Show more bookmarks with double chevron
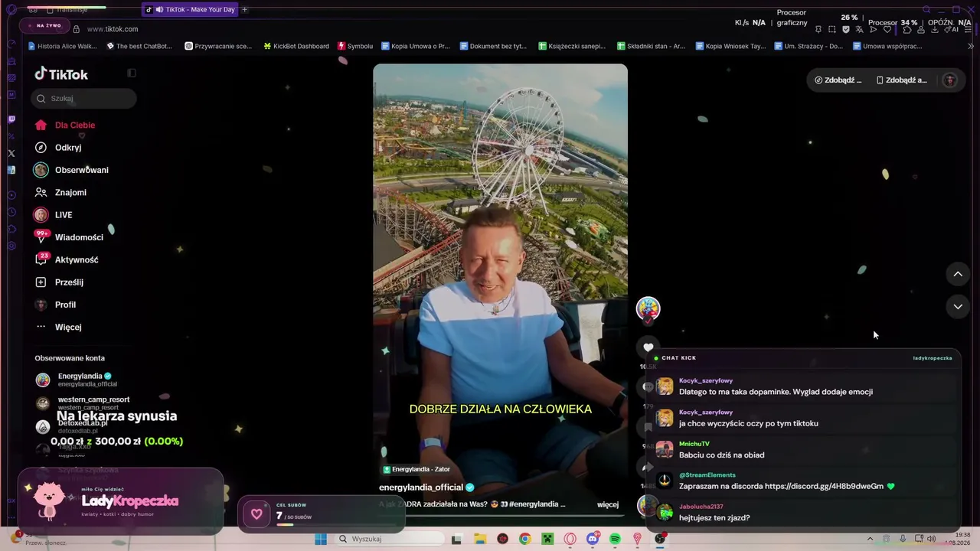980x551 pixels. click(972, 46)
